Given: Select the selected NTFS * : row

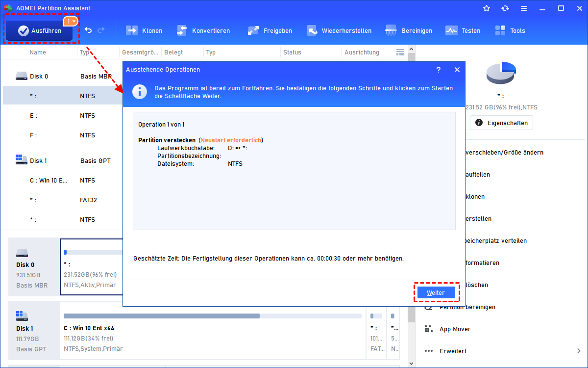Looking at the screenshot, I should click(x=63, y=96).
